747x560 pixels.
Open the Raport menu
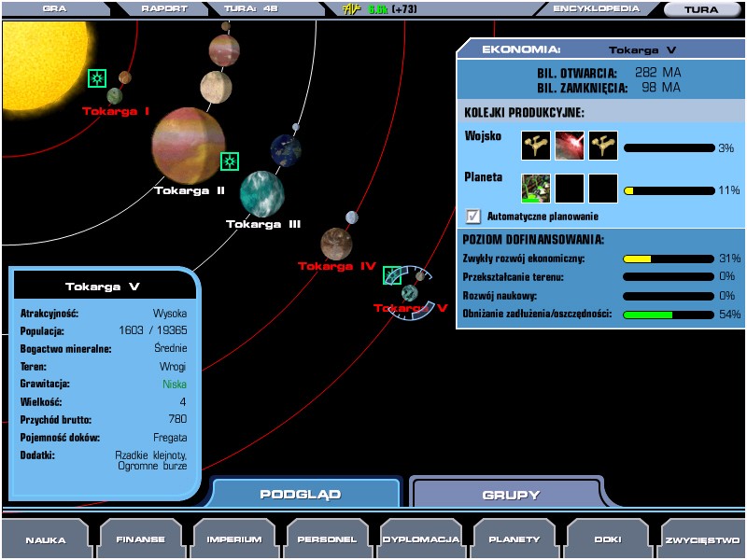coord(163,9)
